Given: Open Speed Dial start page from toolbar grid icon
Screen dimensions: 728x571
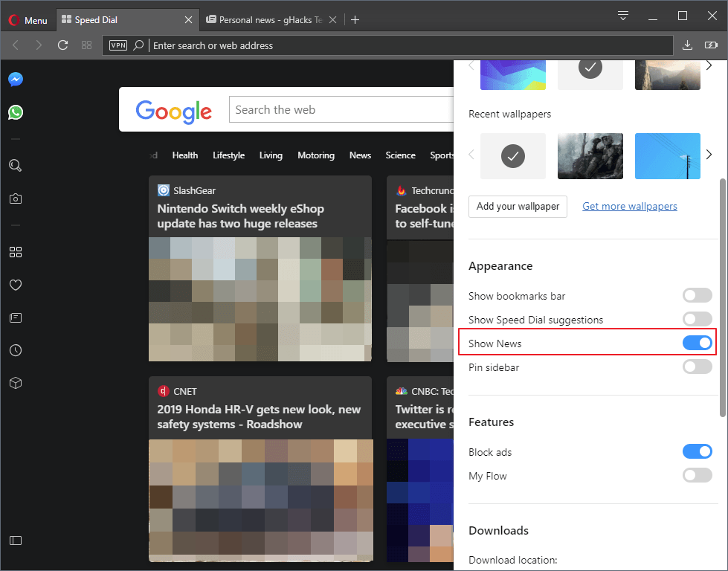Looking at the screenshot, I should [86, 45].
